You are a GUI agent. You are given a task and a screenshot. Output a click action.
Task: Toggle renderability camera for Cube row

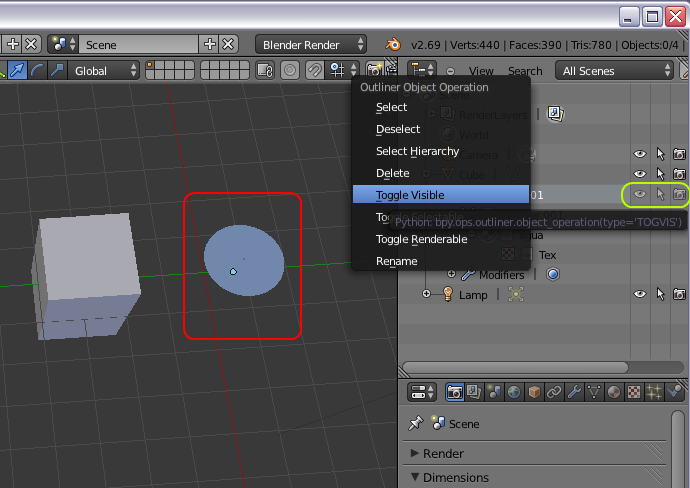[679, 174]
